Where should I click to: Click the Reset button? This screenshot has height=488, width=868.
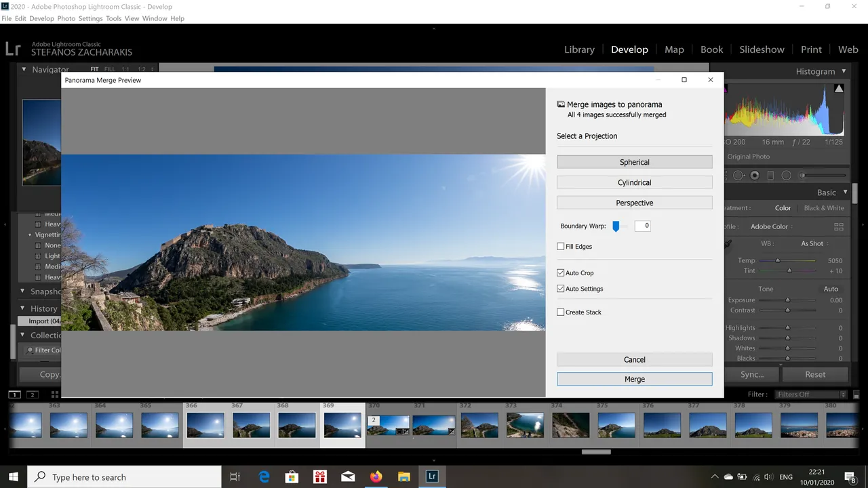click(x=815, y=374)
